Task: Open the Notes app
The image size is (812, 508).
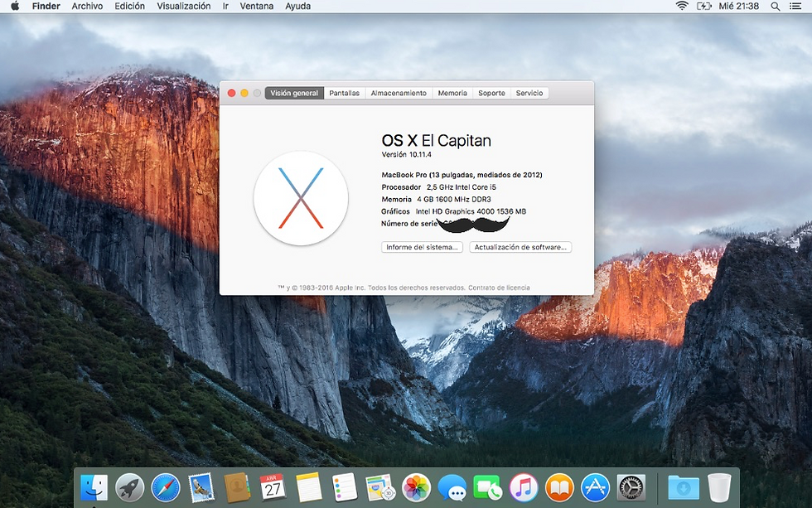Action: [309, 487]
